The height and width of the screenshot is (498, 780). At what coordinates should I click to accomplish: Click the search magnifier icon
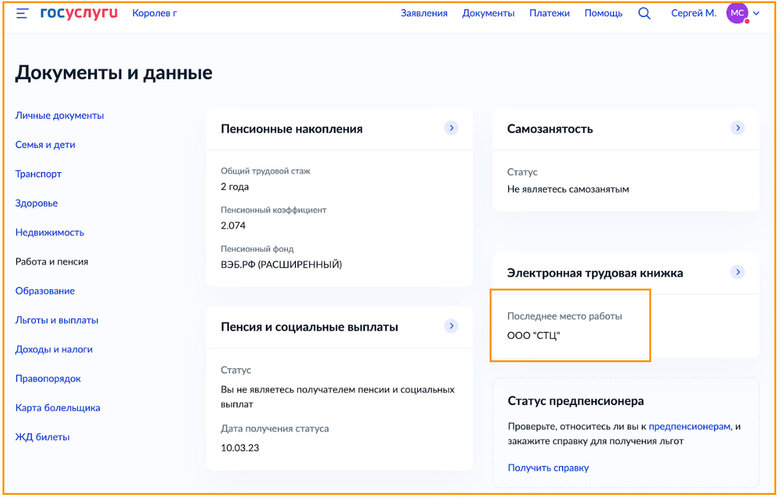[644, 14]
